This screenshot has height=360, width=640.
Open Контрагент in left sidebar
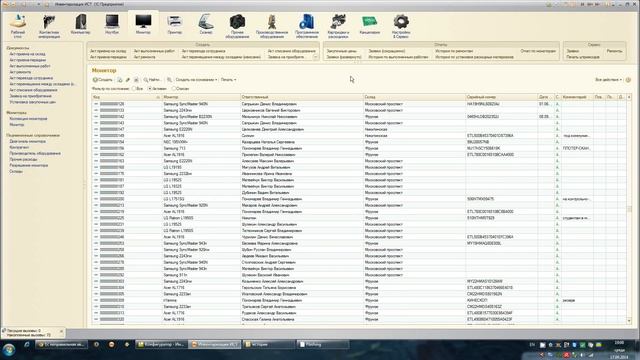[19, 147]
